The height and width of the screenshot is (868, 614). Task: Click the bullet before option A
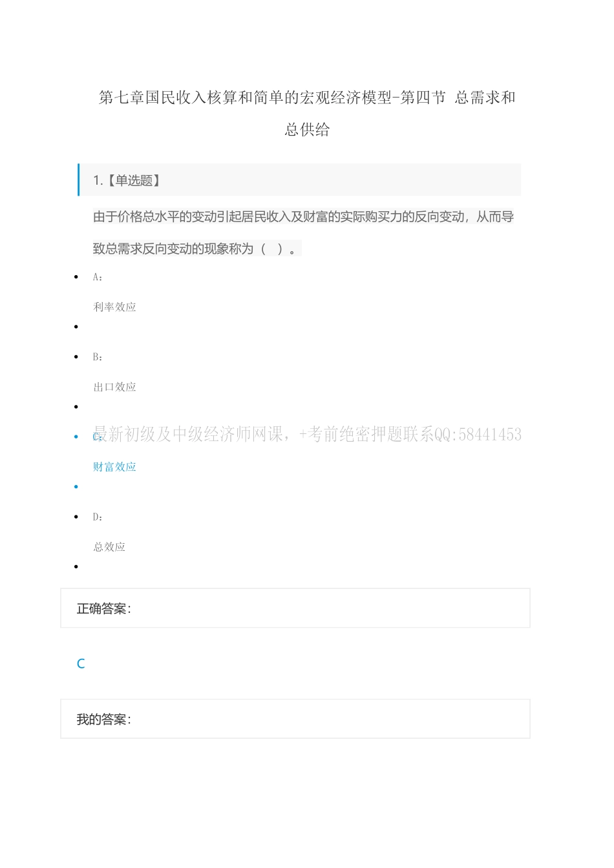coord(76,277)
